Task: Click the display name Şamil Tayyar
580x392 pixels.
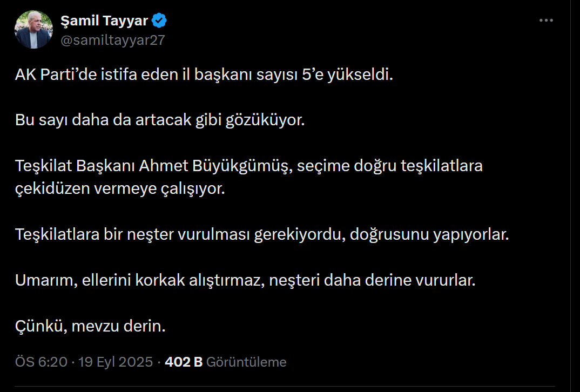Action: pos(104,22)
